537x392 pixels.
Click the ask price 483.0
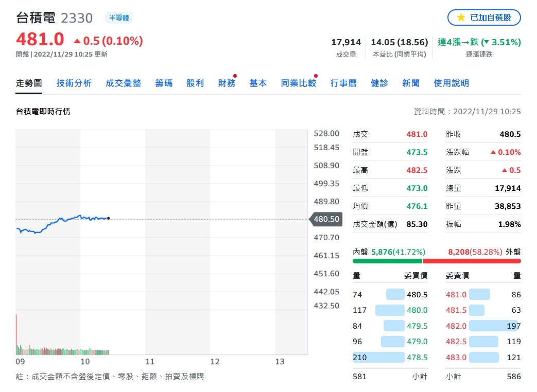(456, 358)
